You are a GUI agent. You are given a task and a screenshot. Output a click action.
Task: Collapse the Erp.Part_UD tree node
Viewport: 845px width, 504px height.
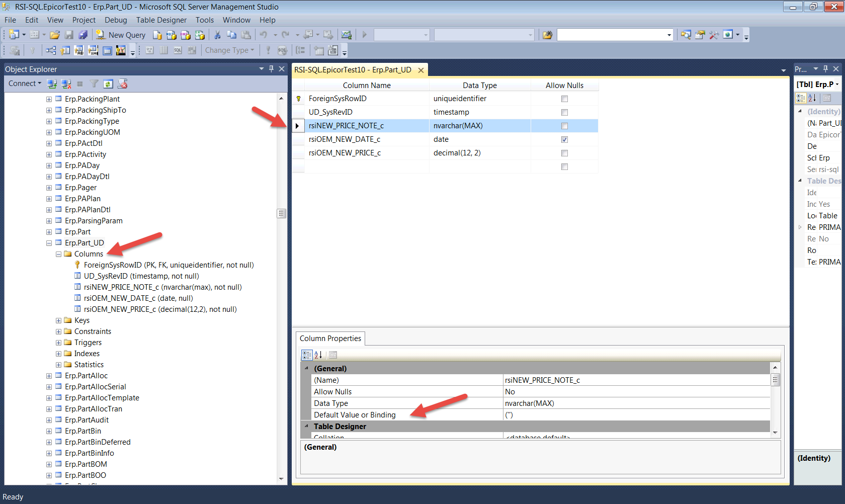[x=49, y=243]
